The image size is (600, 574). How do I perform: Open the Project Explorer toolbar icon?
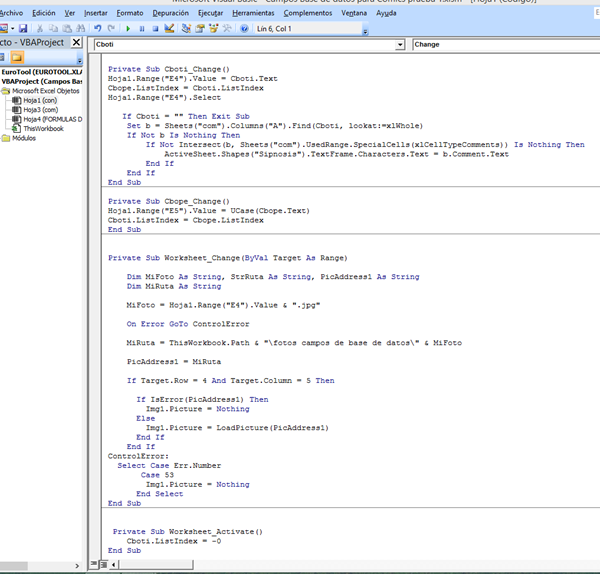[185, 29]
